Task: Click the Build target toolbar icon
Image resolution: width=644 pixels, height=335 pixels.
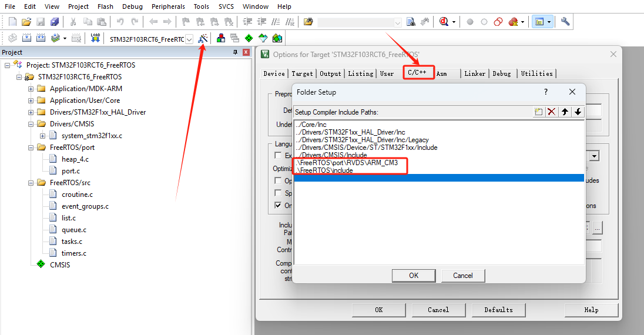Action: tap(26, 38)
